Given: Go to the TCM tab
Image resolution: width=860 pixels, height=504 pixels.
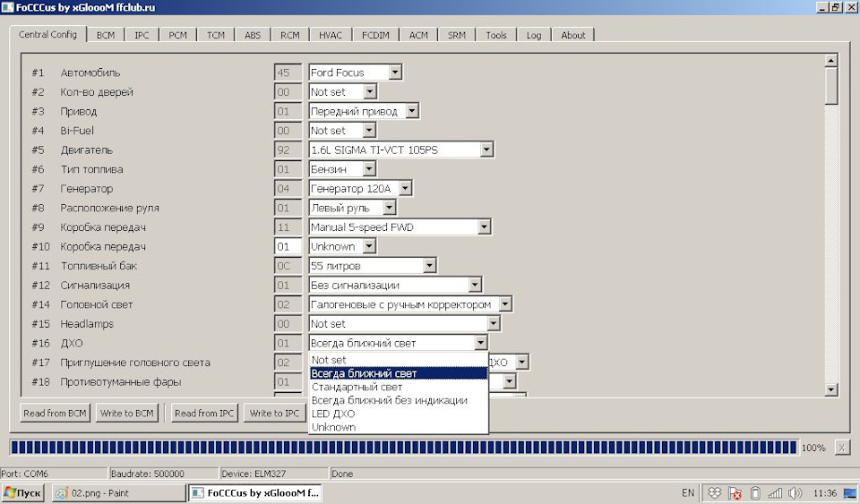Looking at the screenshot, I should 216,35.
